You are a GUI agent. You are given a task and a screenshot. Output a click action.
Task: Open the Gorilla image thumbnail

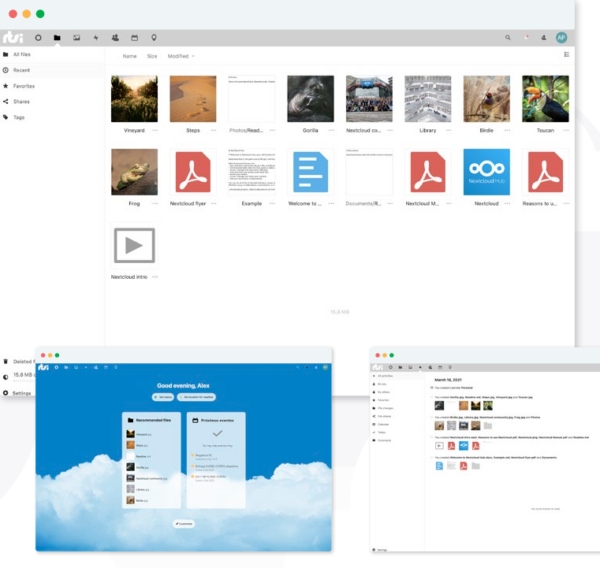pos(310,99)
